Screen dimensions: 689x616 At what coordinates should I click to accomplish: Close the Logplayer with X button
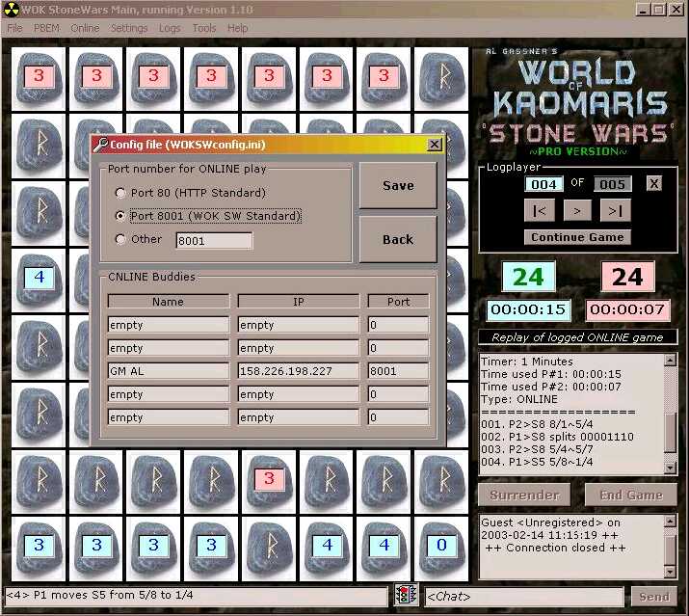654,183
